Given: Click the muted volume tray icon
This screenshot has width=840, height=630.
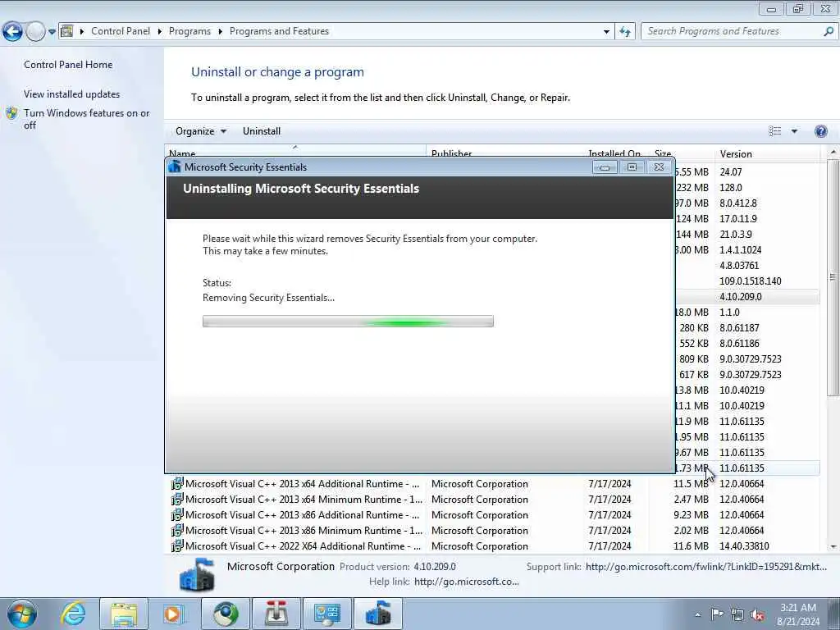Looking at the screenshot, I should 757,614.
